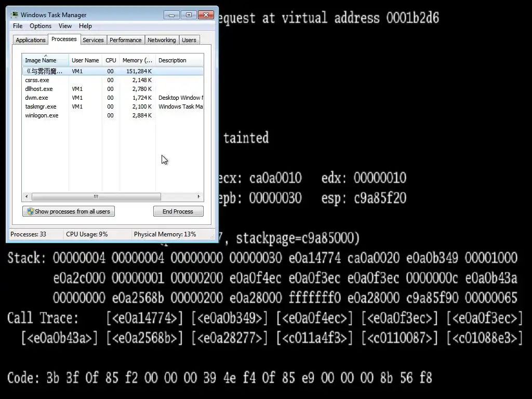Select the taskmgr.exe process row
This screenshot has height=399, width=532.
(x=113, y=107)
